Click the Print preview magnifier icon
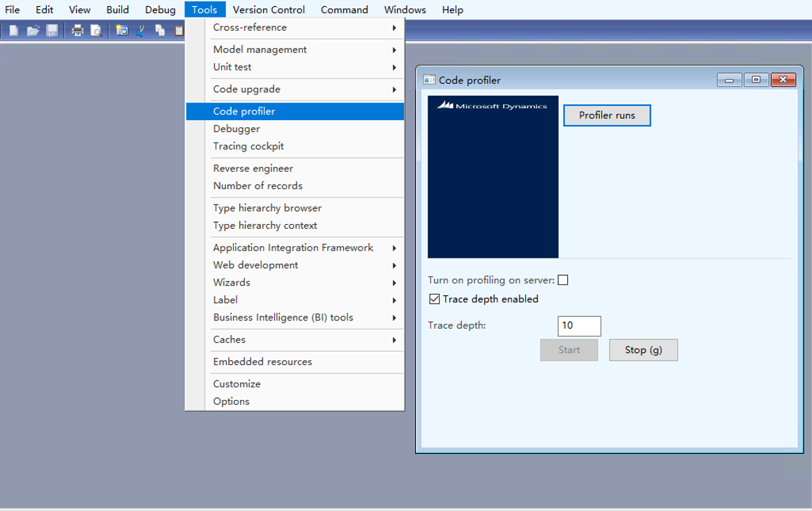Viewport: 812px width, 511px height. point(96,31)
